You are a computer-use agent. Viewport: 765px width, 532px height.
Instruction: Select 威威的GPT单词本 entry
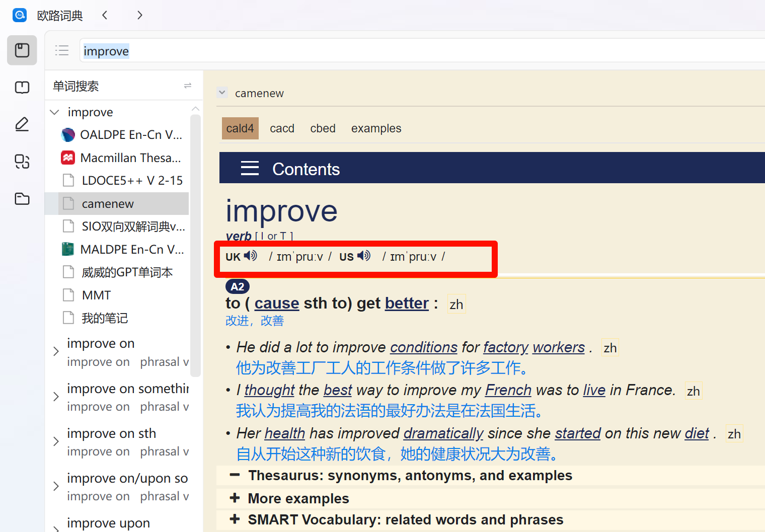click(x=124, y=272)
